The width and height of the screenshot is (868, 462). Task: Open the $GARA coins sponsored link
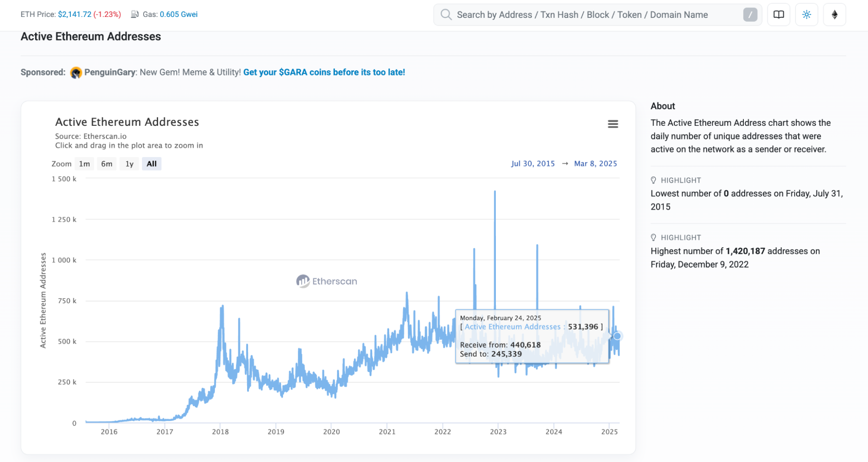click(x=324, y=72)
